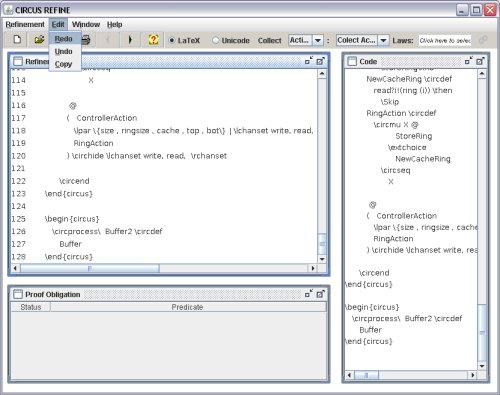Choose Undo from the Edit menu
Viewport: 500px width, 395px height.
65,51
